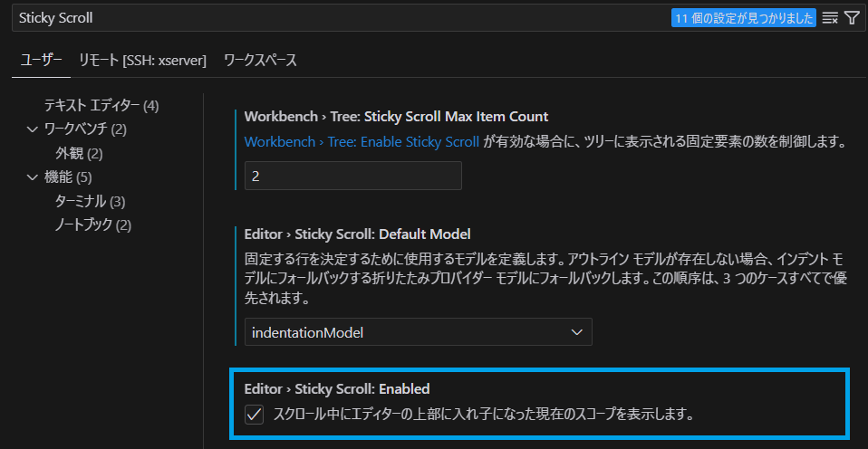This screenshot has width=868, height=449.
Task: Click the Editor › Sticky Scroll: Enabled title
Action: coord(336,389)
